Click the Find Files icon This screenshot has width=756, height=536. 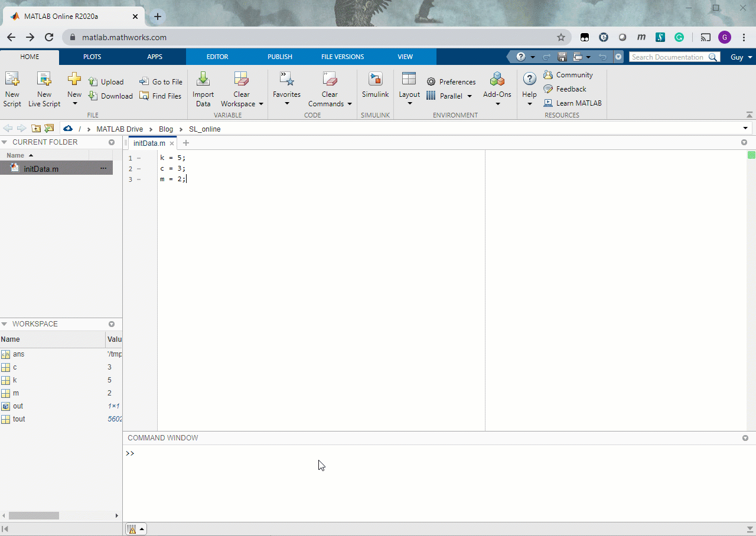pos(144,96)
